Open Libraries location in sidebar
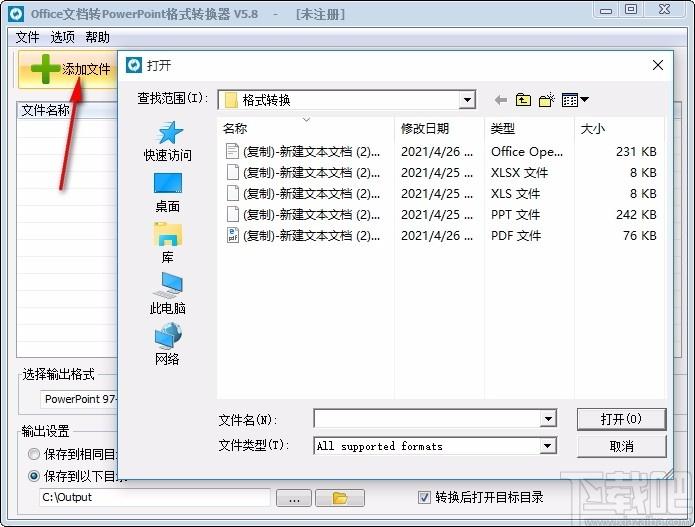695x527 pixels. tap(168, 243)
